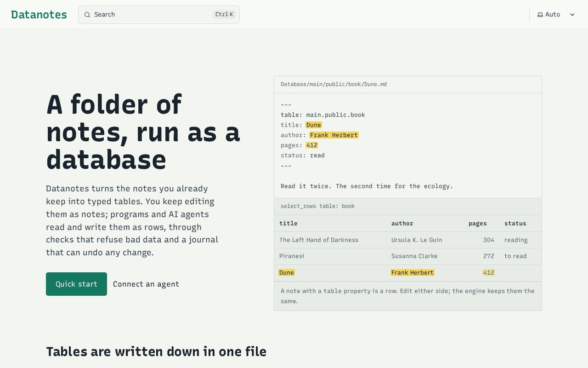Select highlighted Frank Herbert in the frontmatter
This screenshot has width=588, height=368.
coord(334,135)
